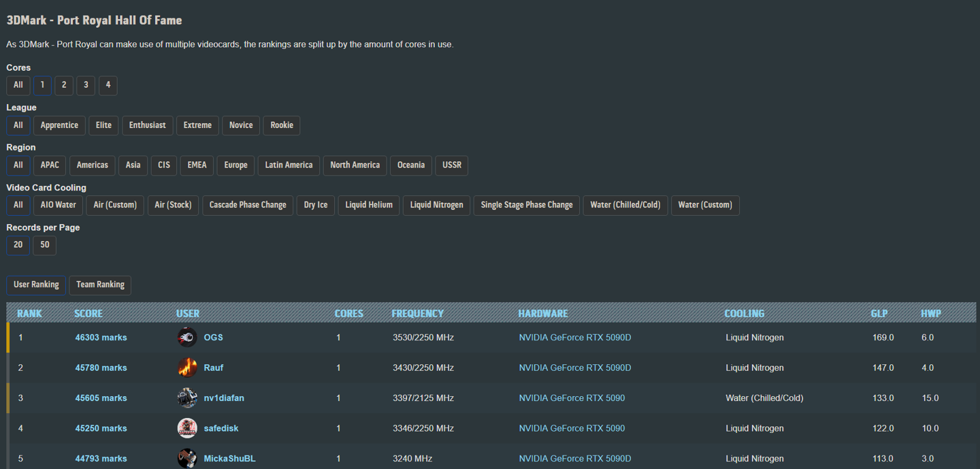Viewport: 980px width, 469px height.
Task: Select 50 records per page
Action: tap(45, 245)
